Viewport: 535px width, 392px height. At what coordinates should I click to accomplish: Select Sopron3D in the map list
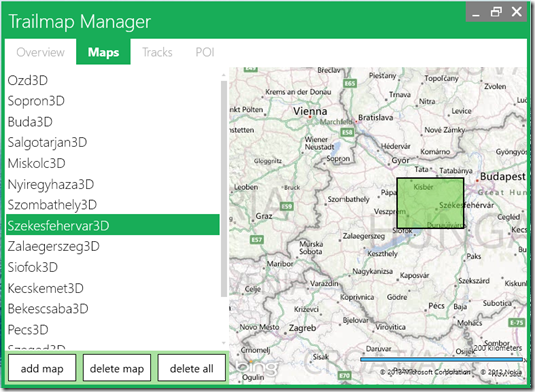(113, 101)
